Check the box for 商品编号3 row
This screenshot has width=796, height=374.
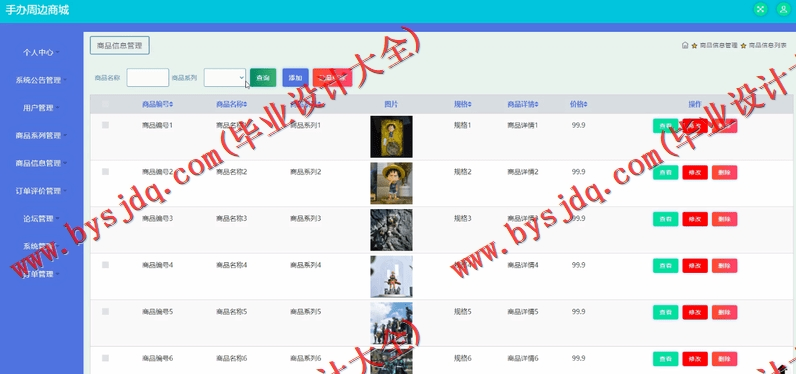[106, 218]
